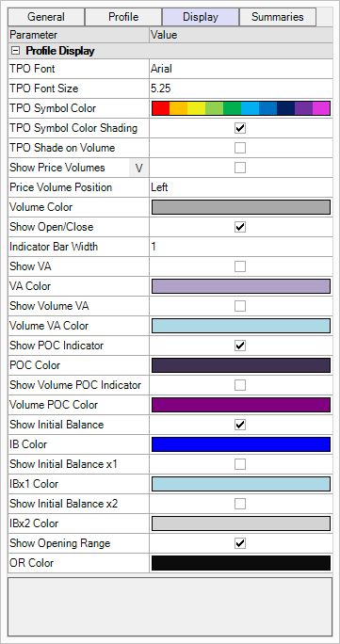The image size is (340, 644).
Task: Click the black OR Color swatch
Action: [x=241, y=563]
